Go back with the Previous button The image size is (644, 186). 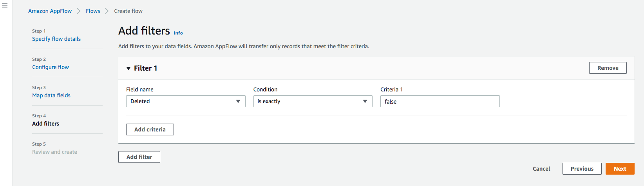[x=582, y=169]
